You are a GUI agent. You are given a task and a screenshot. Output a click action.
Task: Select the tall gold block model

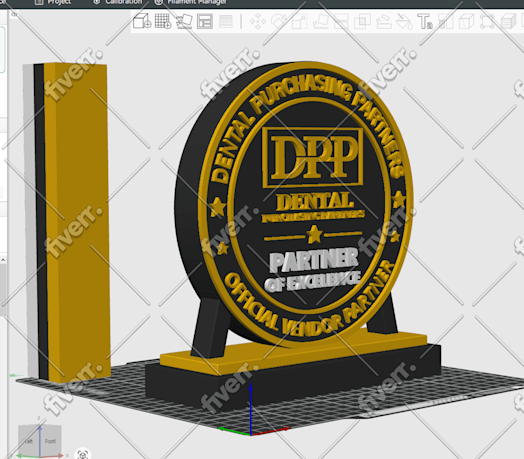(79, 221)
